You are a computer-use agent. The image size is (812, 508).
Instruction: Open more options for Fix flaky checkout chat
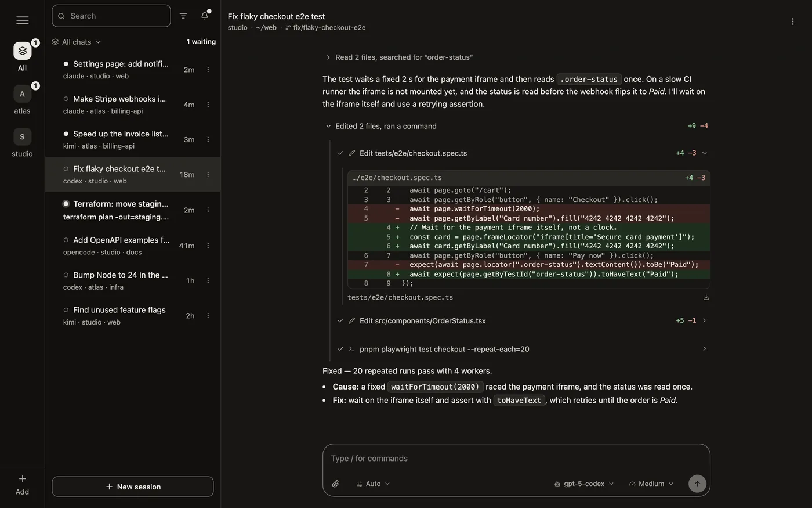pyautogui.click(x=208, y=175)
